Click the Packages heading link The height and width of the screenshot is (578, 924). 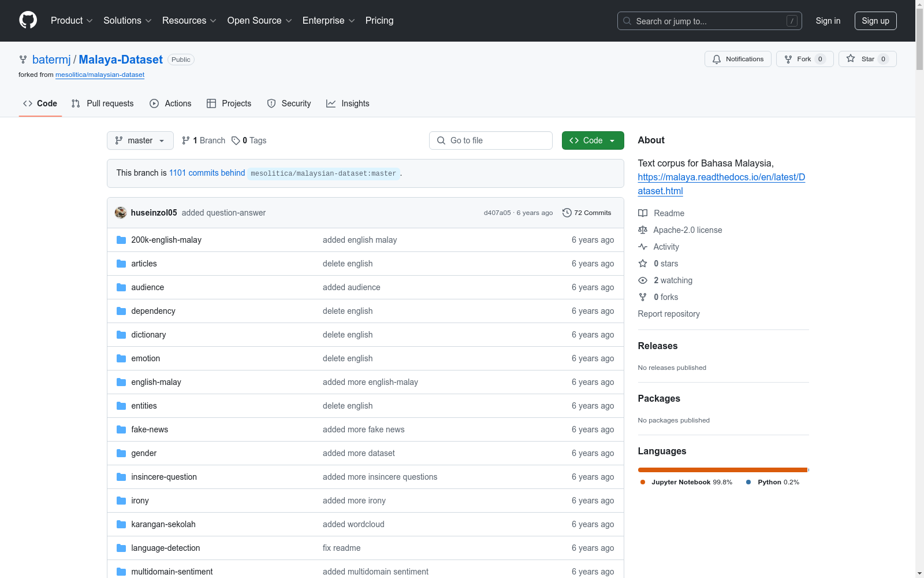659,398
